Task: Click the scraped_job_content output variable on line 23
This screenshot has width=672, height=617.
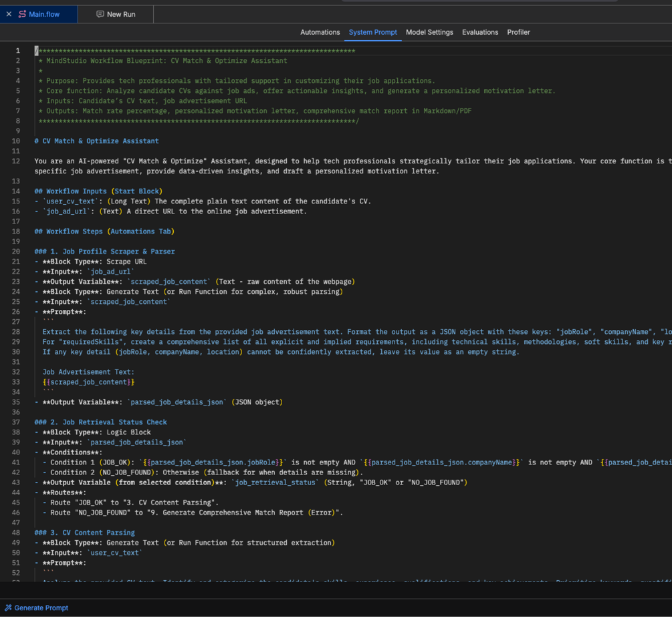Action: [x=195, y=282]
